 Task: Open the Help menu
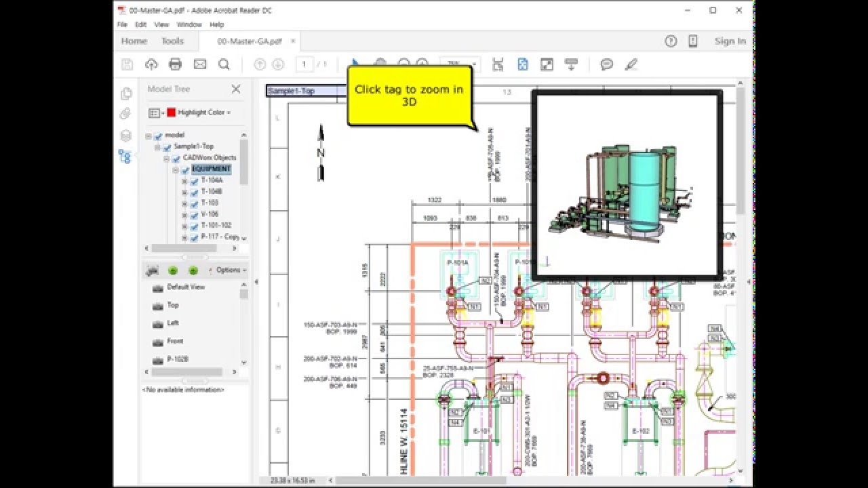216,24
